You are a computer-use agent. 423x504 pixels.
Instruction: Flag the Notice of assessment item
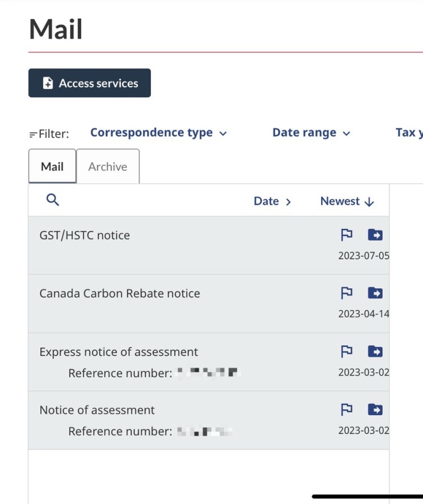[347, 409]
